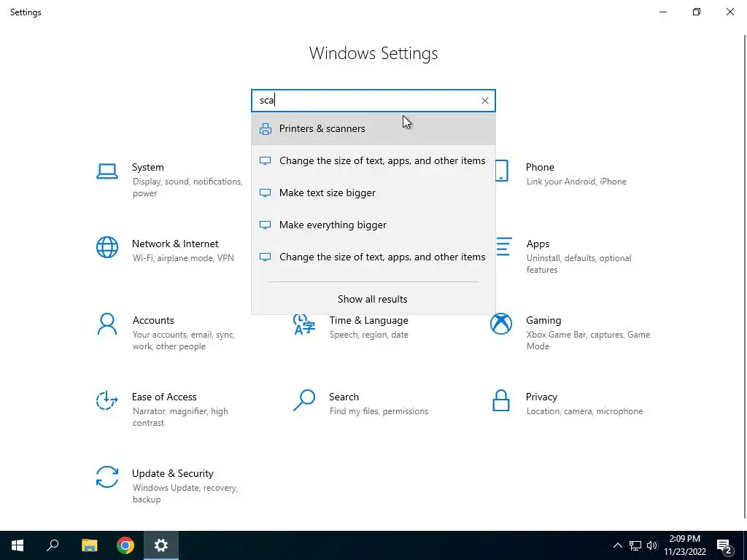
Task: Open the Accounts category title
Action: click(x=153, y=321)
